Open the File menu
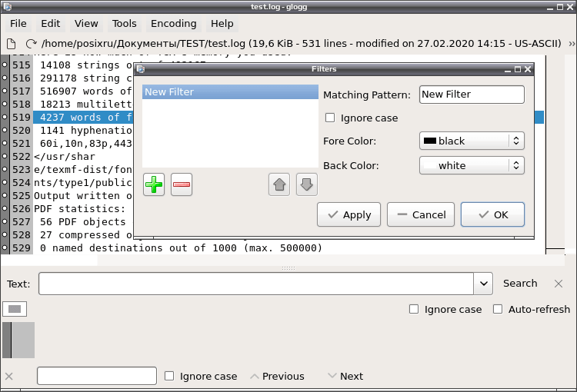 18,24
